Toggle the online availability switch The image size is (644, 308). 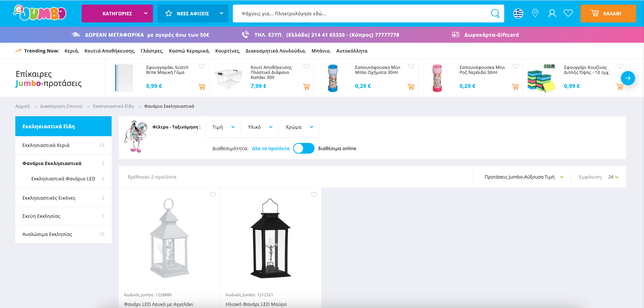coord(303,148)
